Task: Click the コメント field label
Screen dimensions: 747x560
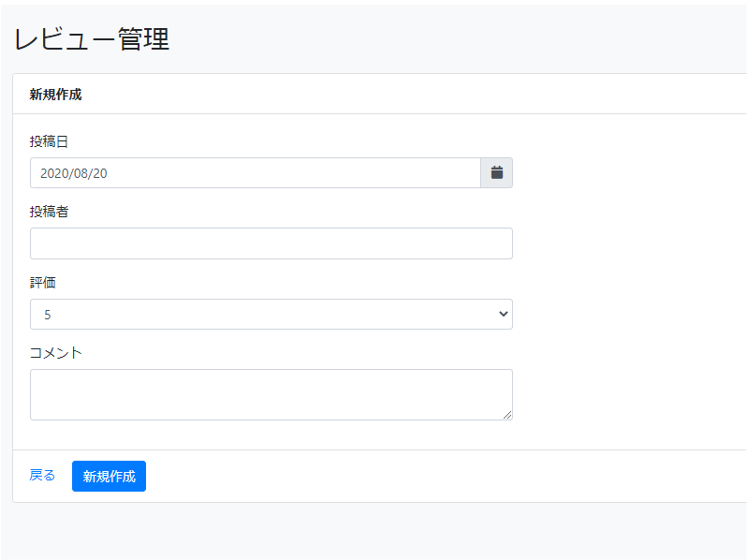Action: (56, 353)
